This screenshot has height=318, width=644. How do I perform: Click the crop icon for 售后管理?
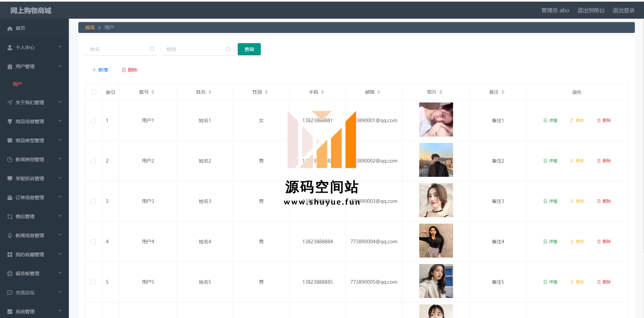[10, 217]
